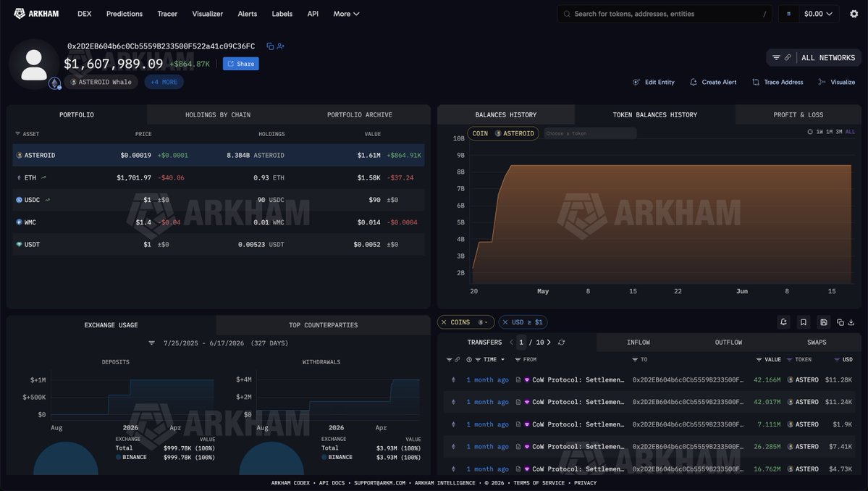
Task: Open TERMS OF SERVICE footer link
Action: 539,483
